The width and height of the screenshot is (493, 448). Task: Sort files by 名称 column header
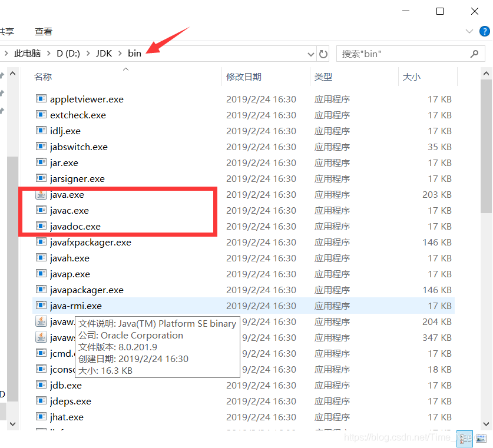coord(43,77)
